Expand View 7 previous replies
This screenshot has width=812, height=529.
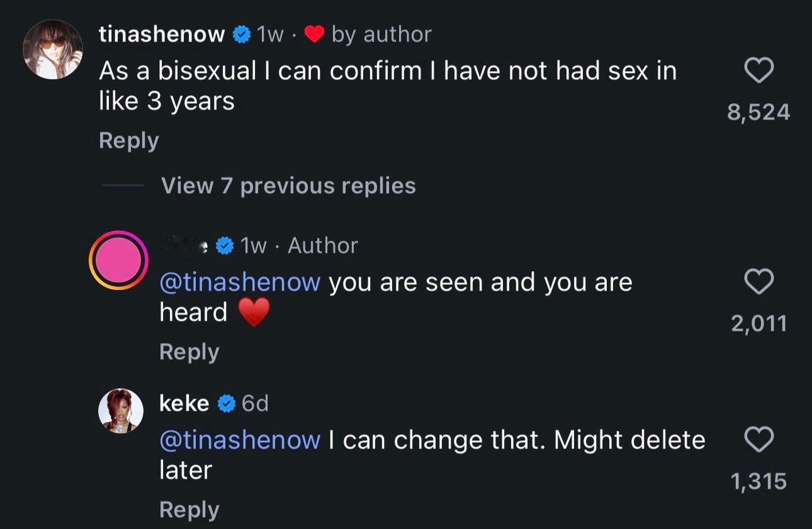[x=288, y=186]
